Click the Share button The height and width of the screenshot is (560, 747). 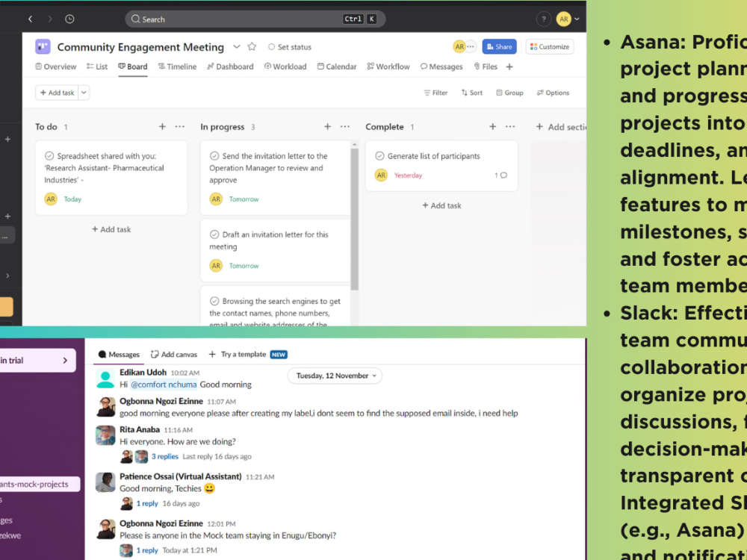pyautogui.click(x=499, y=46)
